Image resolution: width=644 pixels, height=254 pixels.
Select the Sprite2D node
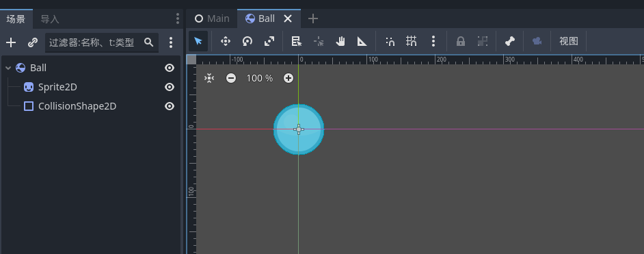[x=57, y=87]
